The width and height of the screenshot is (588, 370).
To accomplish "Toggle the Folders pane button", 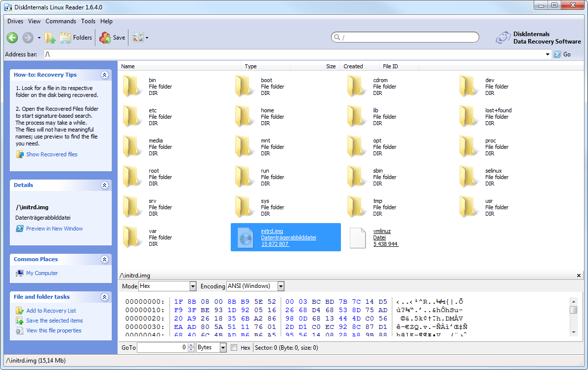I will tap(76, 38).
